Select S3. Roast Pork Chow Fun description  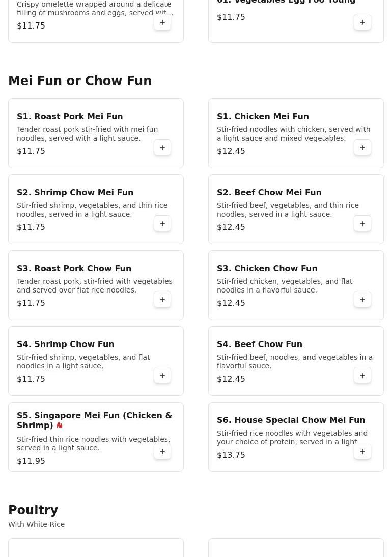coord(94,285)
